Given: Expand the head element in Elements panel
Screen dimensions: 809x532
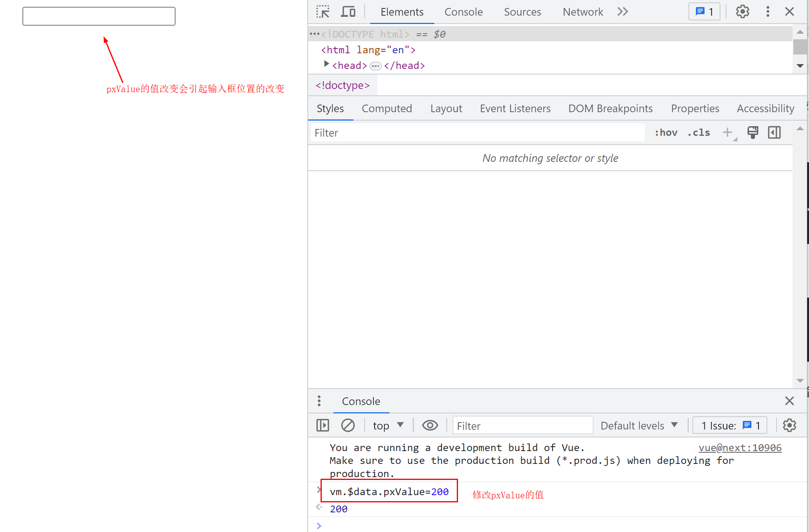Looking at the screenshot, I should click(x=325, y=65).
